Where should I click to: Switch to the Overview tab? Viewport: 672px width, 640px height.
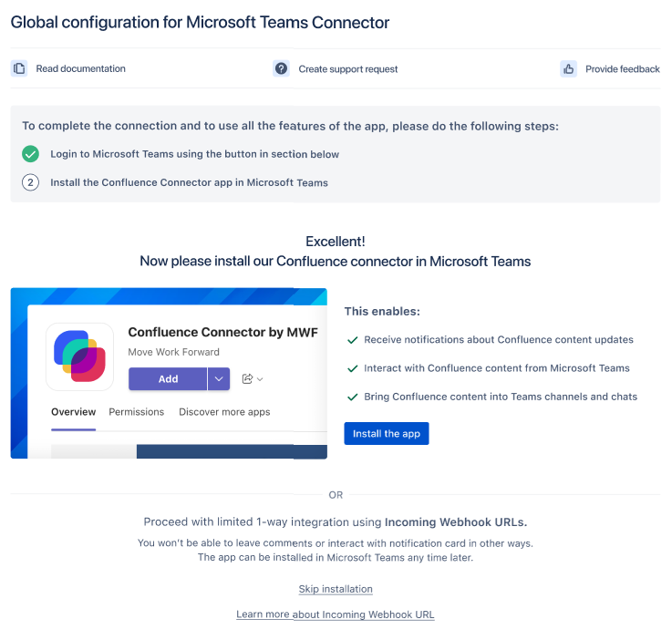point(73,412)
